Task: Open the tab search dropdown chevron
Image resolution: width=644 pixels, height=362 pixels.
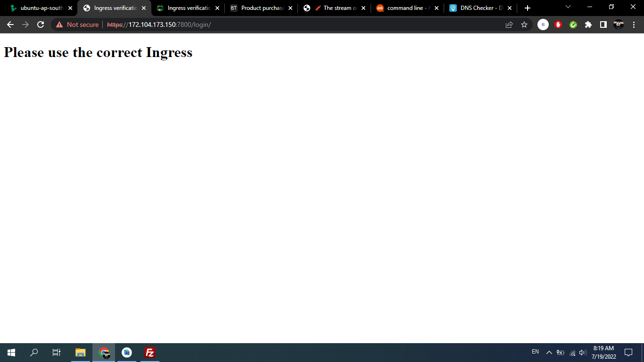Action: [568, 7]
